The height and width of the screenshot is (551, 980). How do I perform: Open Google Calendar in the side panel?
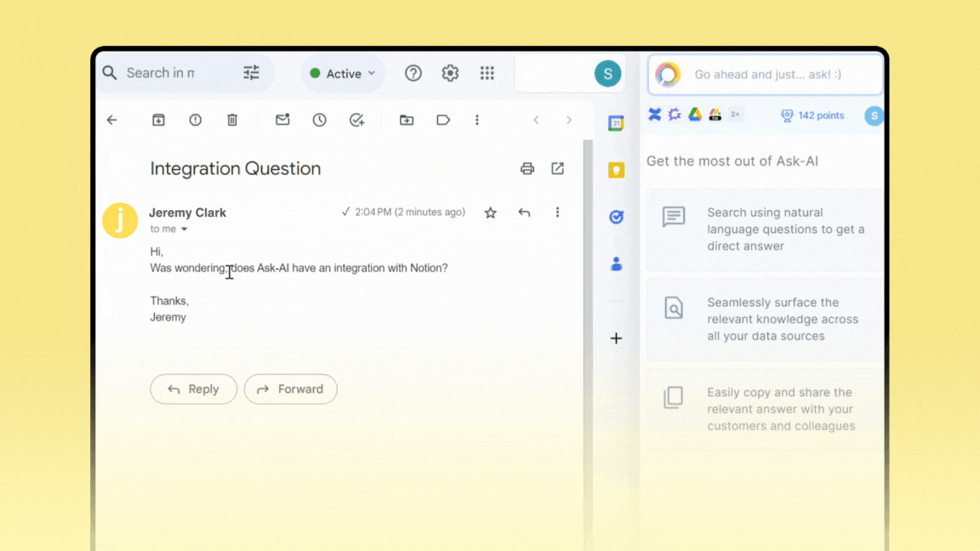pyautogui.click(x=616, y=123)
